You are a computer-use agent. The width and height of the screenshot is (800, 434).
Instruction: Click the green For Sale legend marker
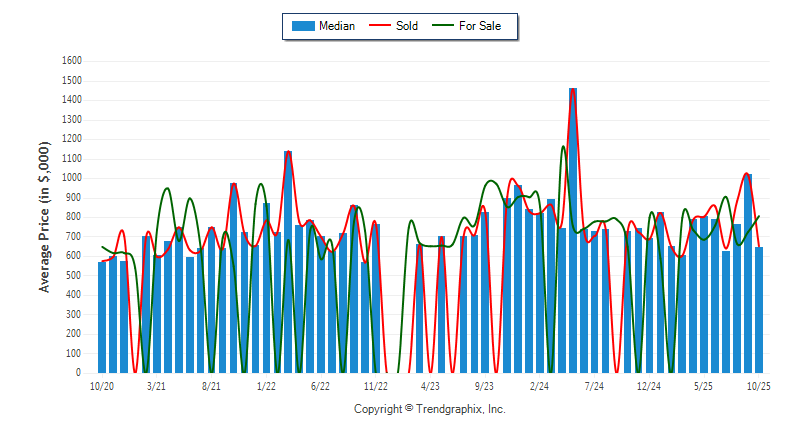pos(441,26)
